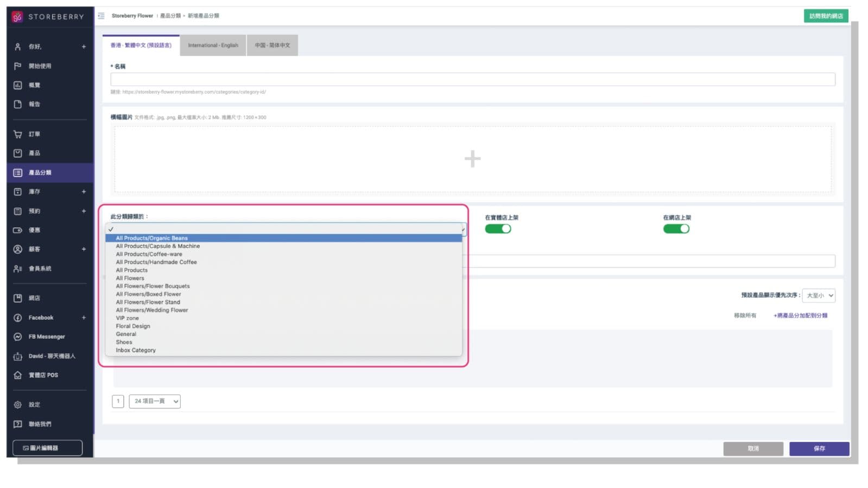This screenshot has width=868, height=488.
Task: Open the 大至小 sort order dropdown
Action: pos(819,295)
